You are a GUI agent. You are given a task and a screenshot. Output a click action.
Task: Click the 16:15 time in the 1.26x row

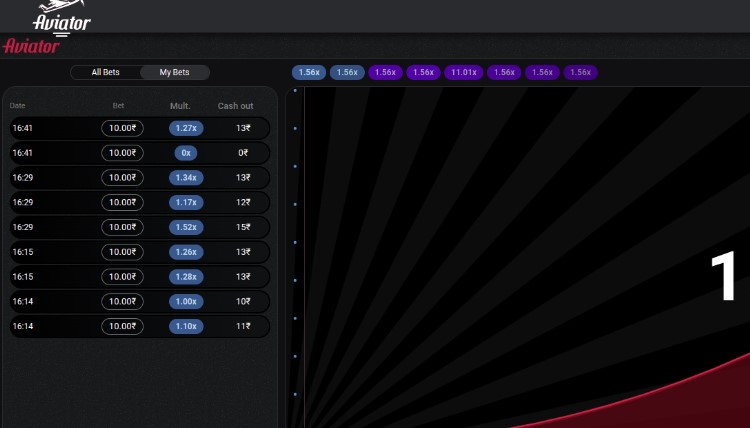click(x=22, y=252)
